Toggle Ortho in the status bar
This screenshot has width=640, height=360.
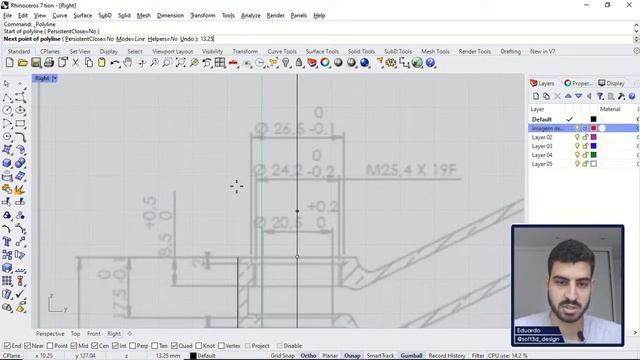click(308, 356)
